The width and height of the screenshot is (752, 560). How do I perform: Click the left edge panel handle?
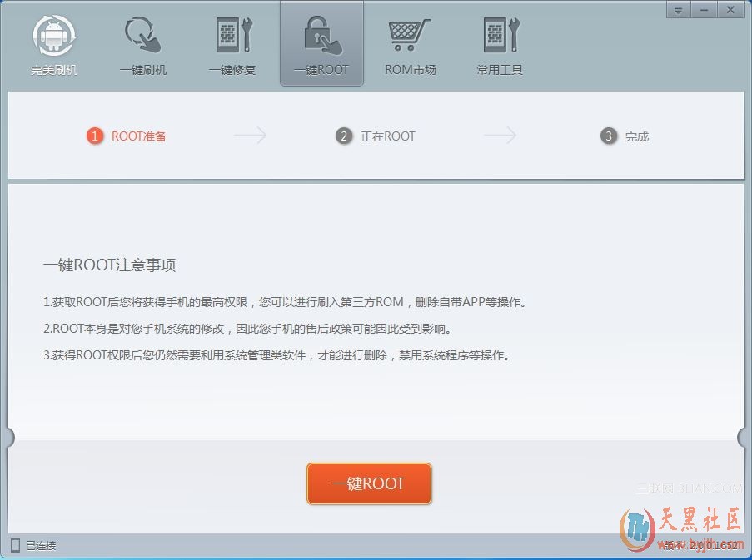[10, 438]
